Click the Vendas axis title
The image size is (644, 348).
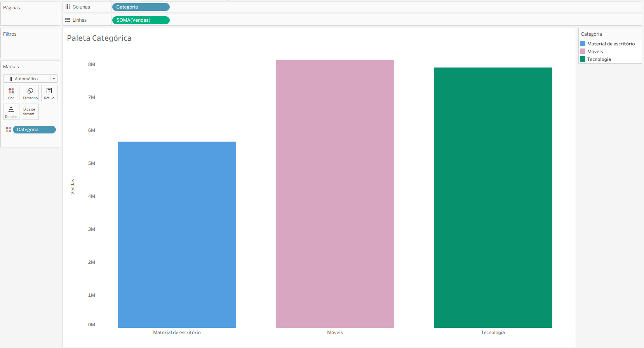[73, 187]
